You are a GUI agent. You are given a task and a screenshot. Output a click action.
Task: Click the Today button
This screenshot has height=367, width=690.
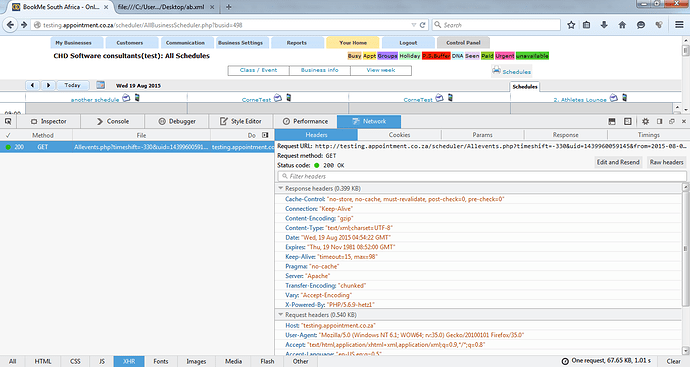tap(73, 85)
